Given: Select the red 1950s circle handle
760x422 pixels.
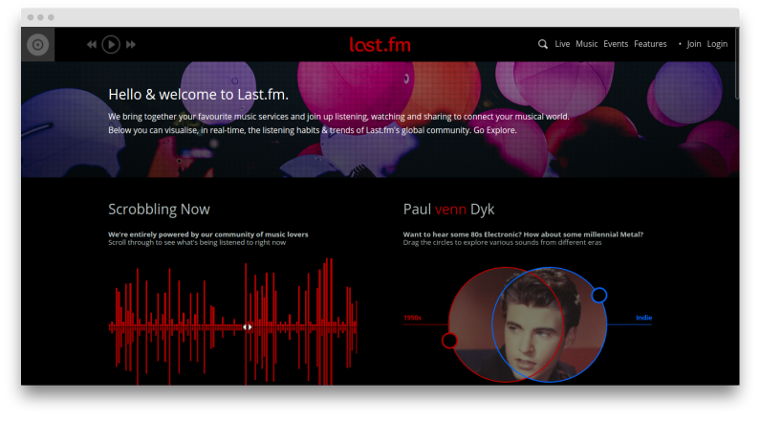Looking at the screenshot, I should (449, 341).
